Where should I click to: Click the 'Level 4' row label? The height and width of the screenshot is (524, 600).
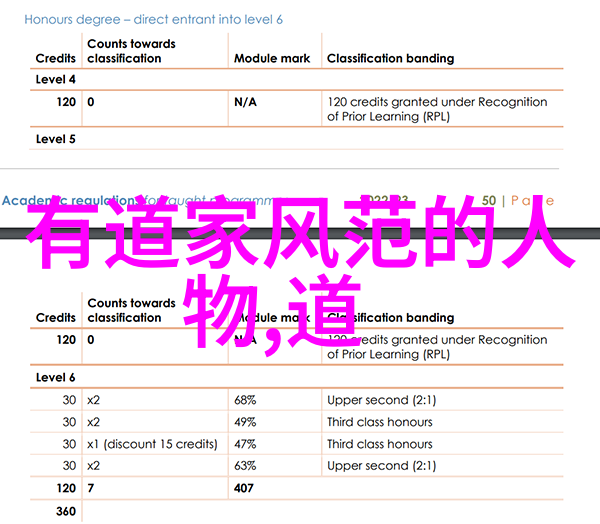coord(56,80)
